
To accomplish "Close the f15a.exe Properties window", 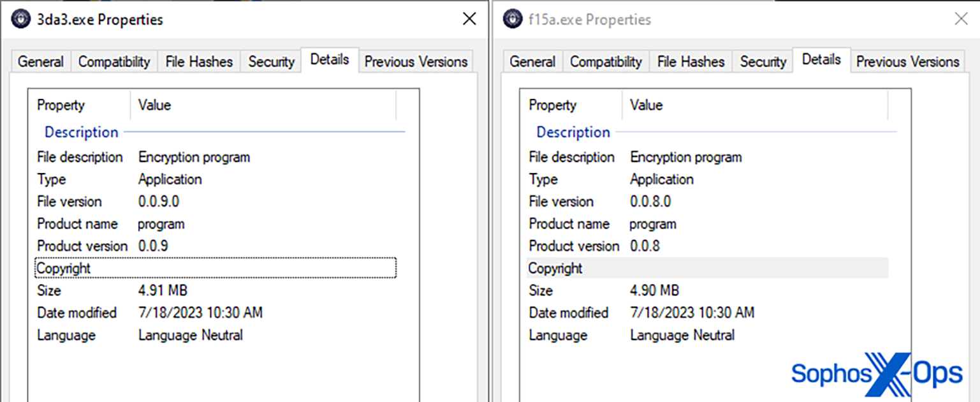I will coord(961,19).
